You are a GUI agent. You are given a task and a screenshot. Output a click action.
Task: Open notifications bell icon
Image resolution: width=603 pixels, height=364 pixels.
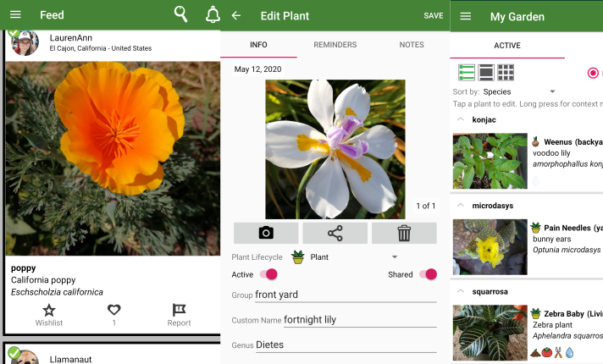coord(212,15)
